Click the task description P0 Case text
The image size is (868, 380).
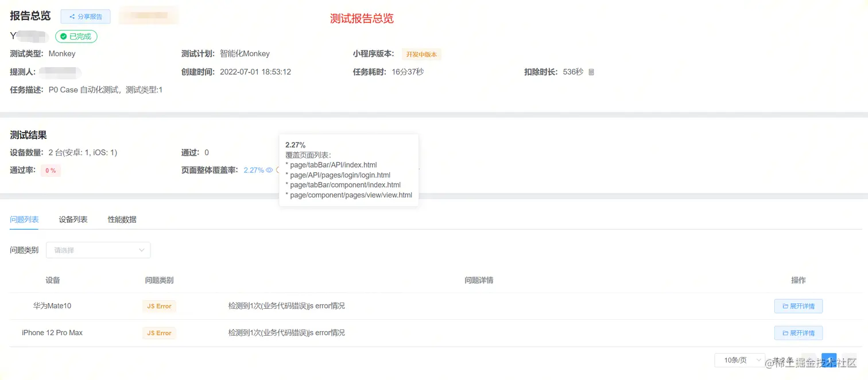click(106, 90)
